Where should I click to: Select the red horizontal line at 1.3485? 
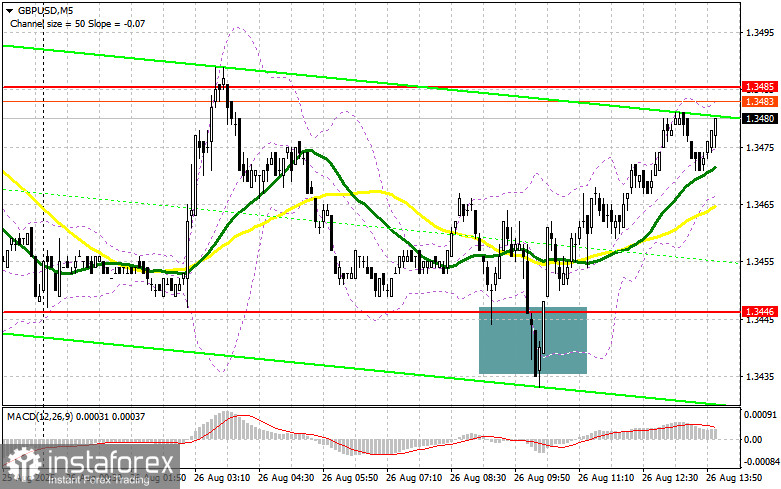pos(372,87)
